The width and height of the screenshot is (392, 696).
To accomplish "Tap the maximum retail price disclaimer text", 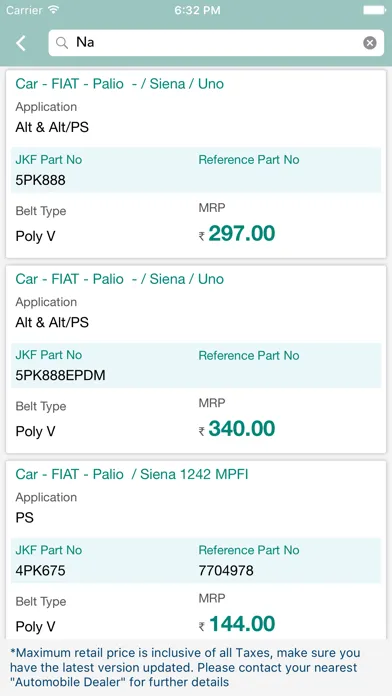I will 185,667.
